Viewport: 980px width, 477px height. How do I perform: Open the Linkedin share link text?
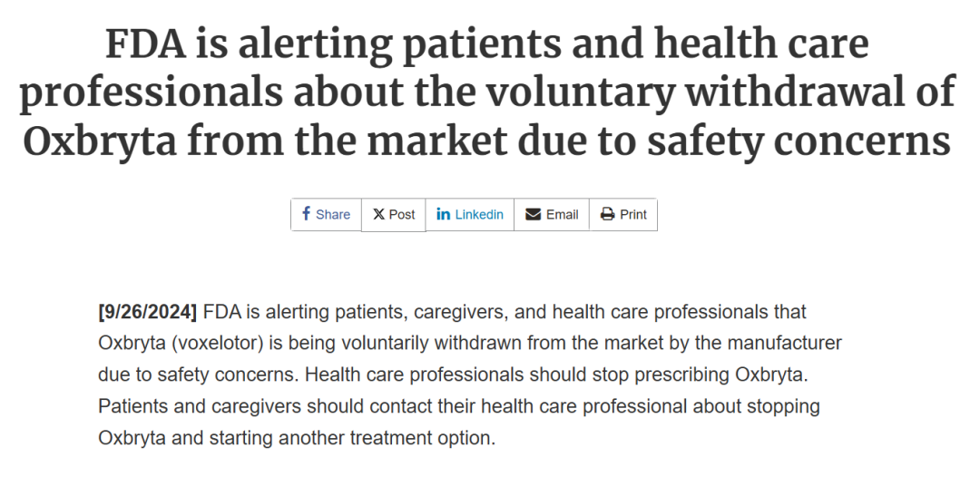click(x=479, y=215)
